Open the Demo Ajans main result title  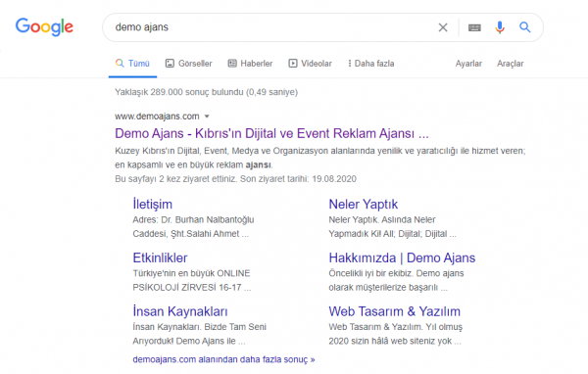(x=271, y=133)
